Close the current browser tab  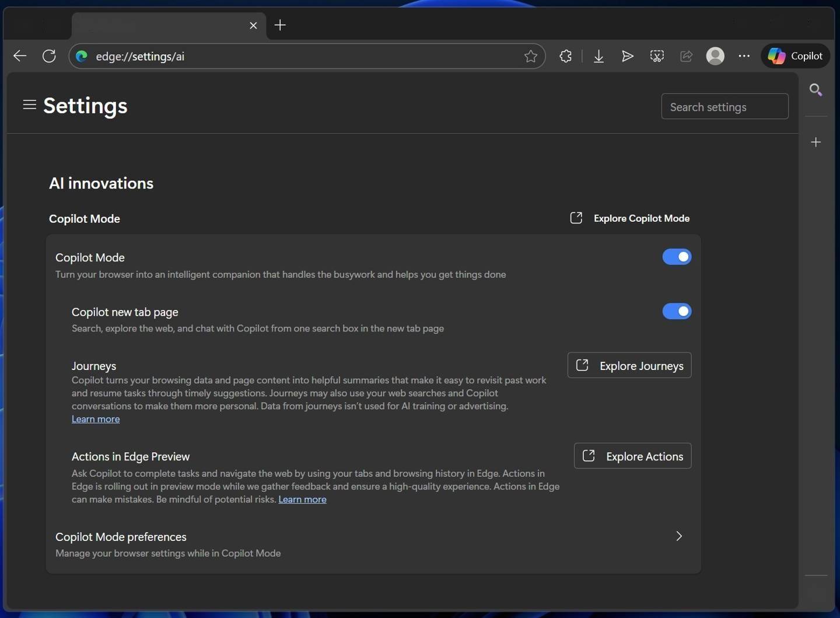coord(253,25)
